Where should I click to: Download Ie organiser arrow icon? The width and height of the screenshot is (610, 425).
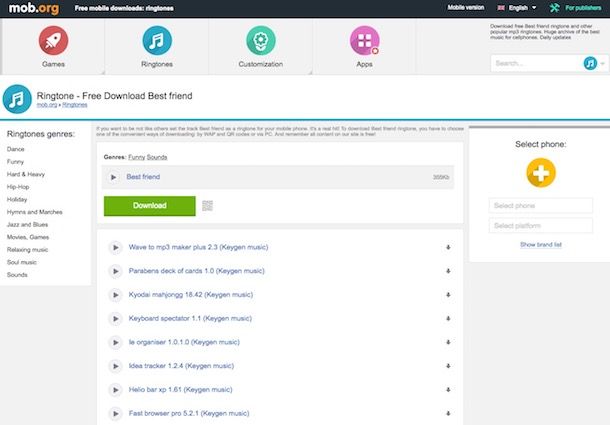pyautogui.click(x=448, y=342)
